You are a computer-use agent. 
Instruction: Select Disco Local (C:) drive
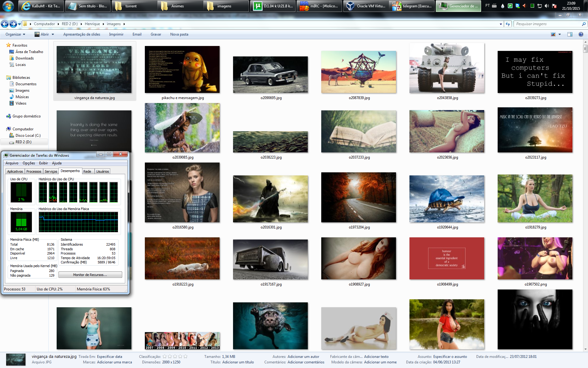point(28,136)
